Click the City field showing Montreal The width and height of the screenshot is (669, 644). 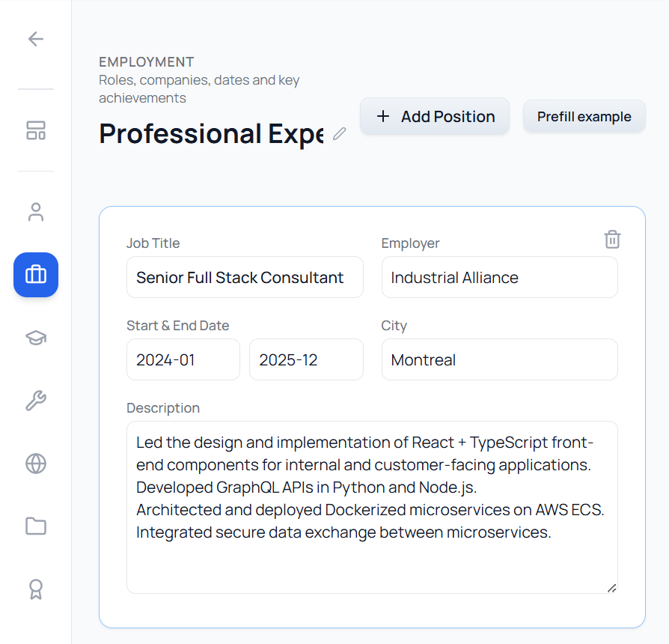499,360
